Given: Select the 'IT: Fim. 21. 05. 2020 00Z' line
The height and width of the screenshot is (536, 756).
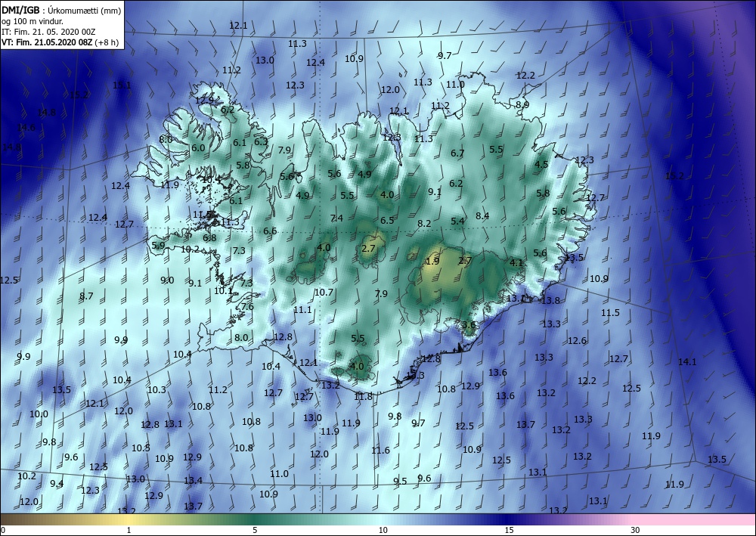Looking at the screenshot, I should point(48,32).
